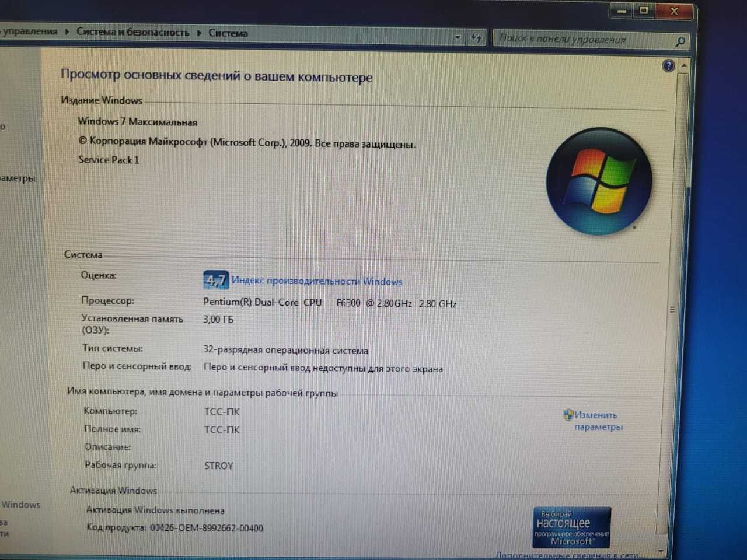Expand the arrow before Система и безопасность

click(67, 32)
